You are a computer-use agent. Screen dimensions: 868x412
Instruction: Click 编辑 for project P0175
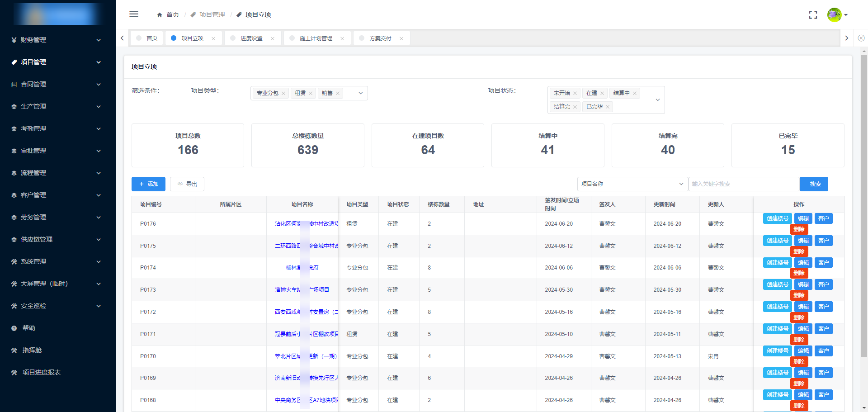(803, 241)
